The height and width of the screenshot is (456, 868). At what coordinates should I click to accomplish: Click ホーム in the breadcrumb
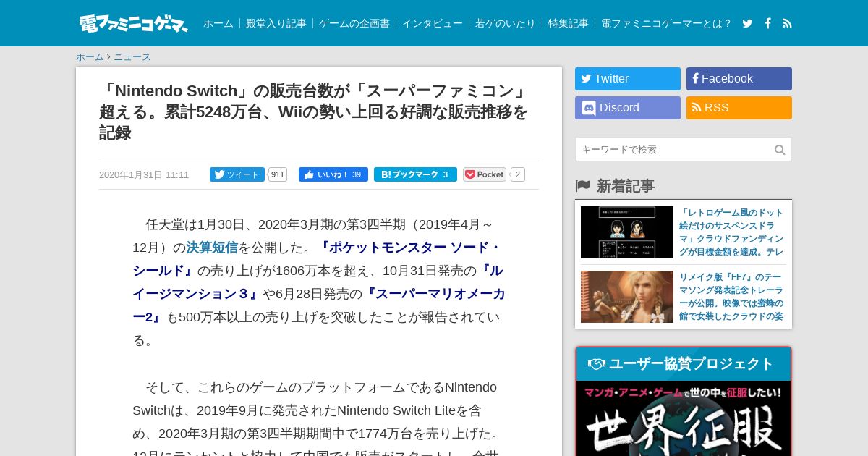pyautogui.click(x=90, y=57)
